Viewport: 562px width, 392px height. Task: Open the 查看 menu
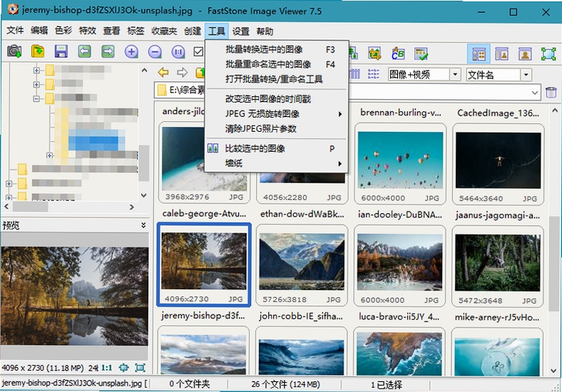[111, 31]
